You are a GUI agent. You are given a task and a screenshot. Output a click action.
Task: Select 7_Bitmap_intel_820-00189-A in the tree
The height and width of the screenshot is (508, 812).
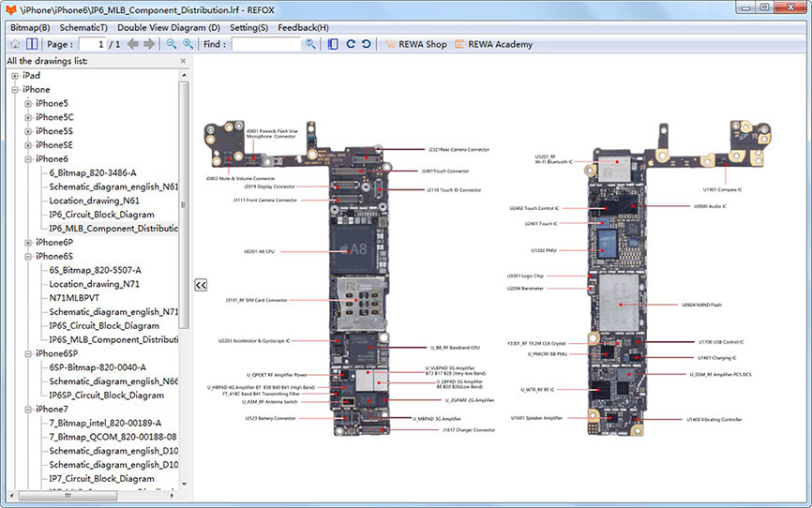(x=105, y=423)
